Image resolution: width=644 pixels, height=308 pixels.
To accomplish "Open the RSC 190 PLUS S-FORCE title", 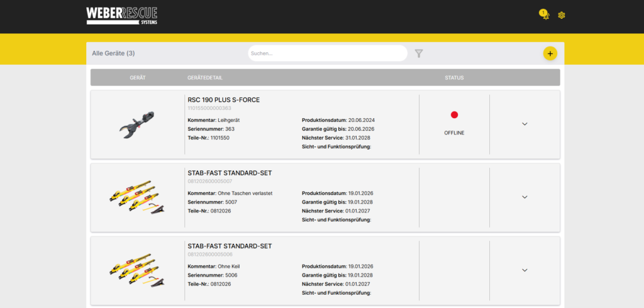I will coord(223,100).
